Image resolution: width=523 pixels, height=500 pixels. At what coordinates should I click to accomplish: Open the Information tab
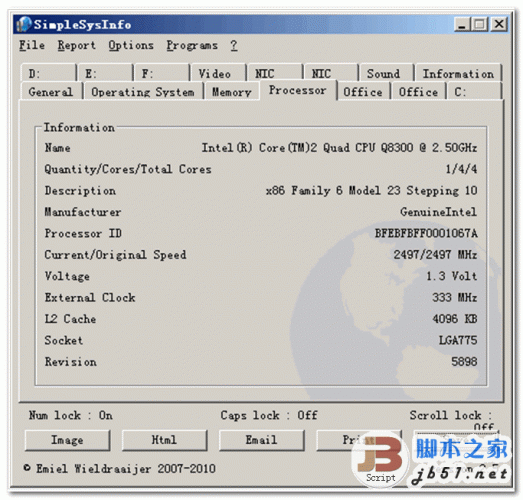coord(458,73)
